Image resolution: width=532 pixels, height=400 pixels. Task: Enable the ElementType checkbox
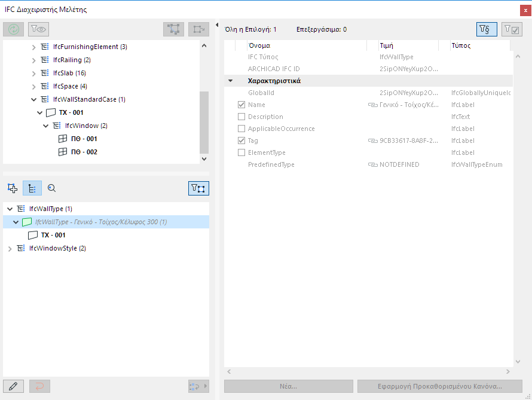pyautogui.click(x=241, y=152)
